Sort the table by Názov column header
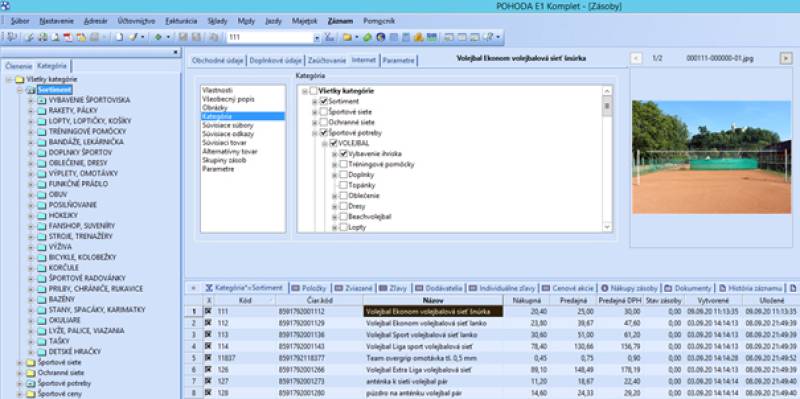The height and width of the screenshot is (399, 800). [x=433, y=301]
